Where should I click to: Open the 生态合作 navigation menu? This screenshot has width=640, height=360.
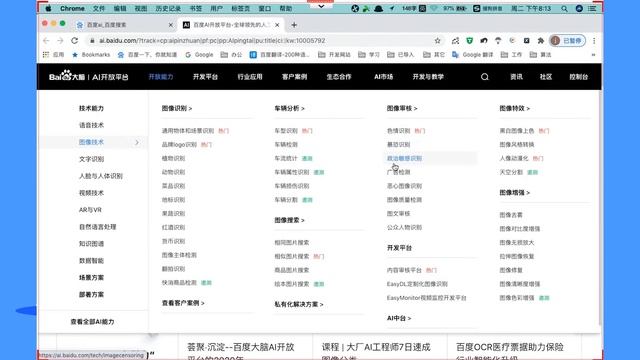[x=339, y=77]
